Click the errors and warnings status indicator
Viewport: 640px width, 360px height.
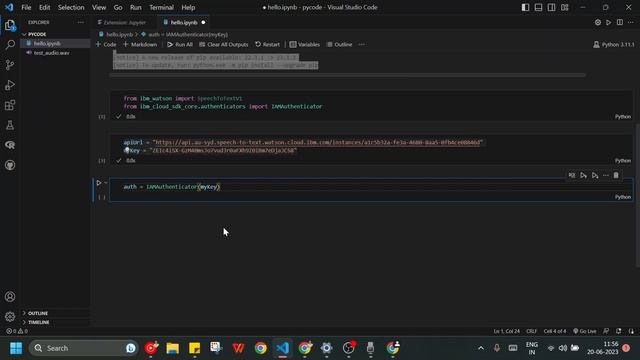tap(17, 331)
